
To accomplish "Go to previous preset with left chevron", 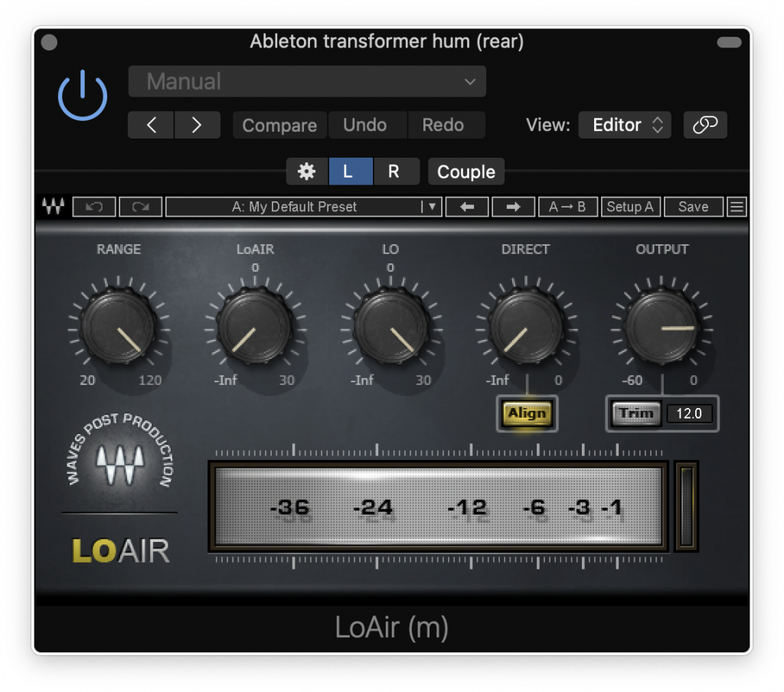I will point(151,125).
